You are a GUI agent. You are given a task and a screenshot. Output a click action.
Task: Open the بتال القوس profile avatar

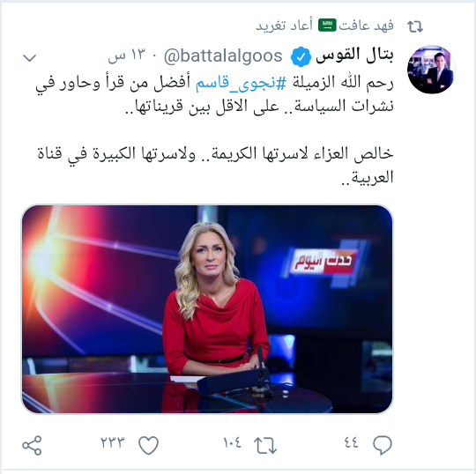click(431, 70)
